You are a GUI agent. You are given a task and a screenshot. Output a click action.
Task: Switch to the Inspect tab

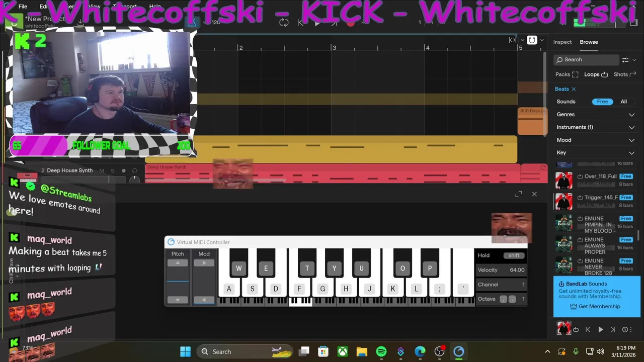562,42
